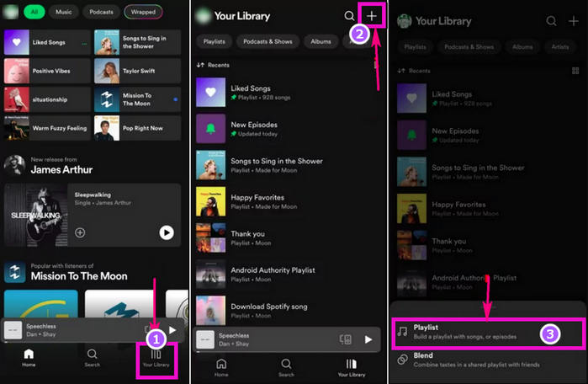
Task: Choose Blend to combine tastes with friends
Action: click(476, 360)
